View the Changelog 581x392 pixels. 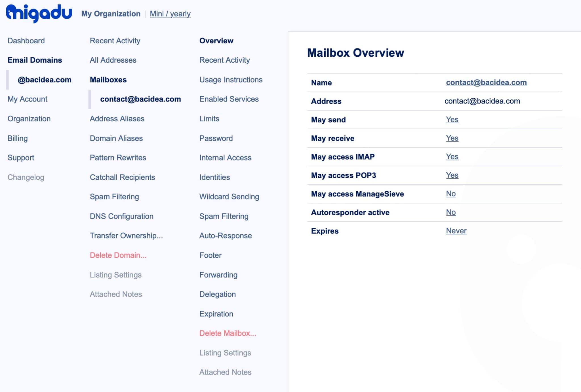(x=26, y=177)
